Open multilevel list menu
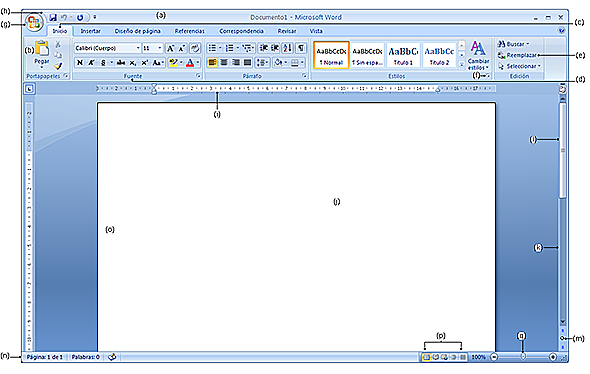 click(x=248, y=48)
